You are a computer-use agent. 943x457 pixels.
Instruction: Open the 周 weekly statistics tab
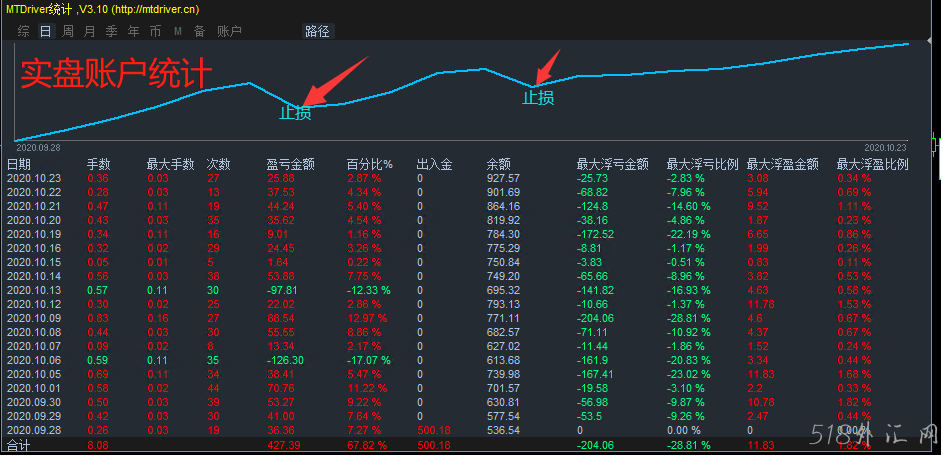tap(68, 31)
